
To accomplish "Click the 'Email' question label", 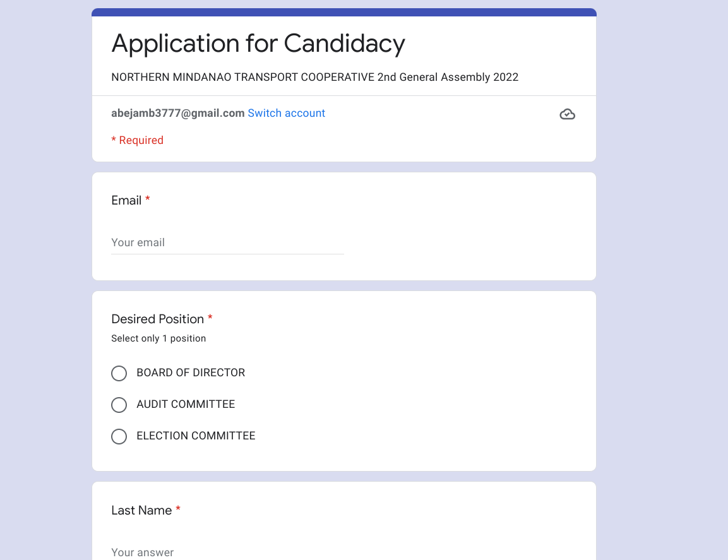I will [x=126, y=200].
